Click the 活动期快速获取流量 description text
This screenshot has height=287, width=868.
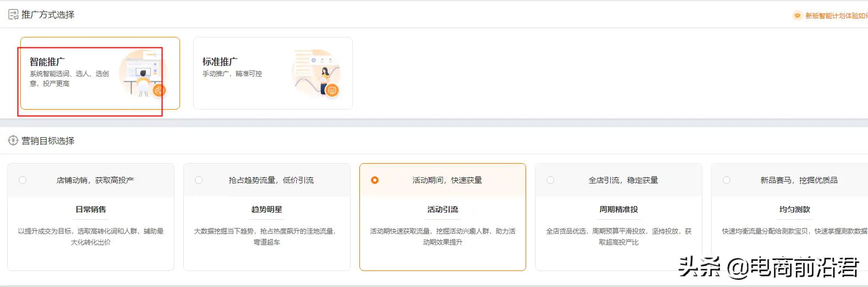coord(443,237)
